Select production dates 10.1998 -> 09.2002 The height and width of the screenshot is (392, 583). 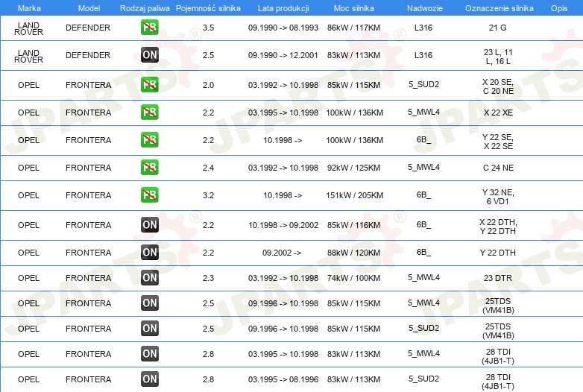[x=283, y=225]
